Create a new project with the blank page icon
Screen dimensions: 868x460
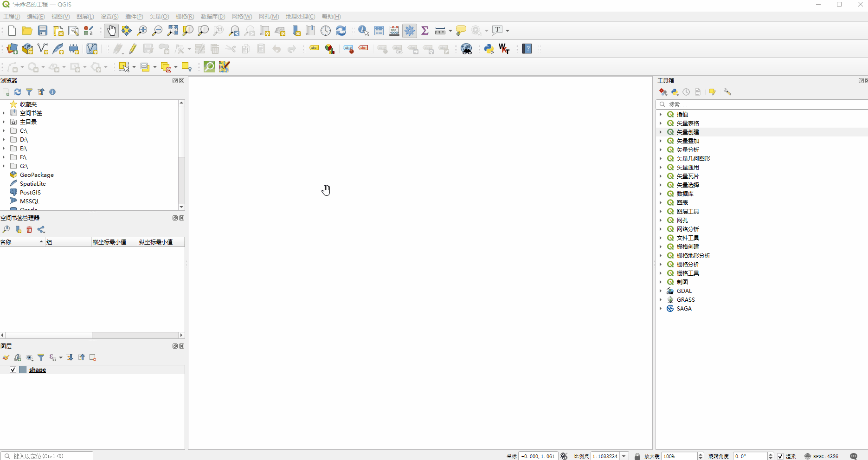[12, 31]
